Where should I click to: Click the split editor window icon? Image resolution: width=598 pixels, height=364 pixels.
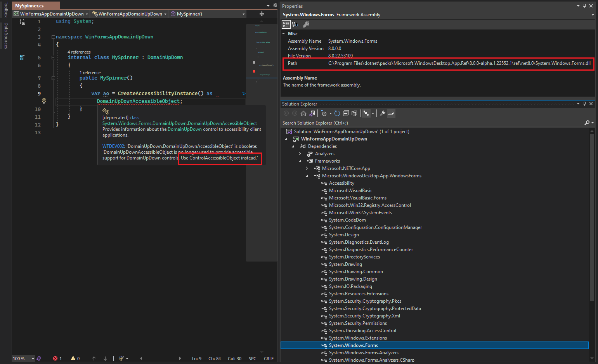coord(262,14)
